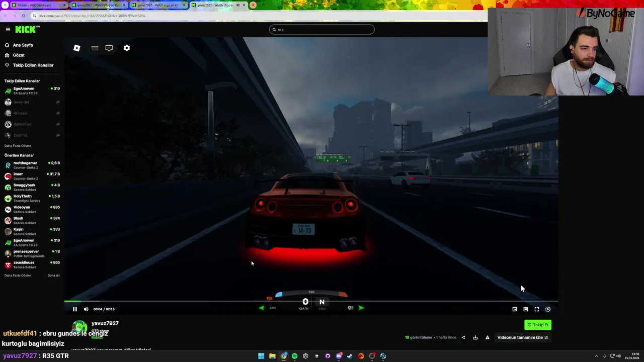Screen dimensions: 644x362
Task: Open recommended channel Blush
Action: click(x=32, y=220)
